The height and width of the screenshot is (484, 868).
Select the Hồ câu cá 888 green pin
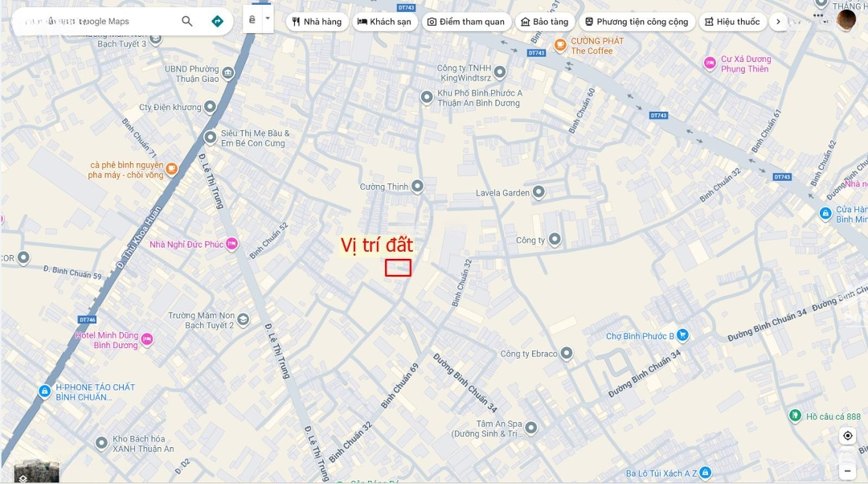coord(796,416)
